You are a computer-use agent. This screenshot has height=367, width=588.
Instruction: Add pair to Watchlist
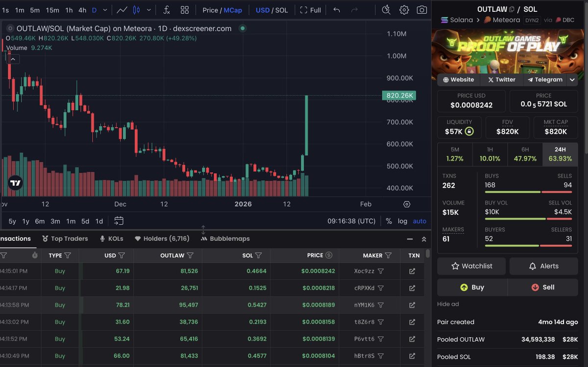pos(471,266)
